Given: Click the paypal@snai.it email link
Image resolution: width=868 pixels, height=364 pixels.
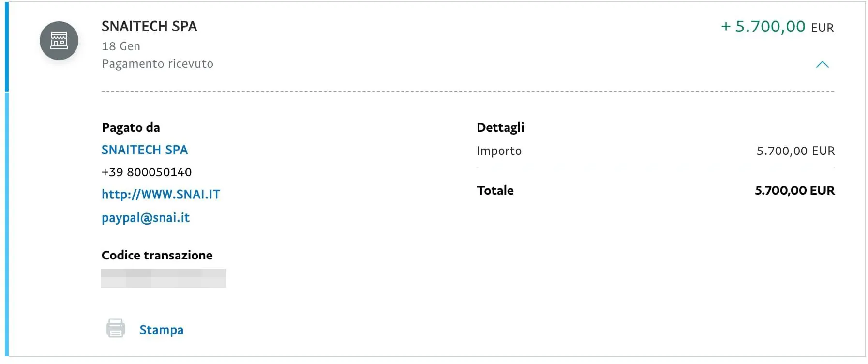Looking at the screenshot, I should (x=146, y=218).
